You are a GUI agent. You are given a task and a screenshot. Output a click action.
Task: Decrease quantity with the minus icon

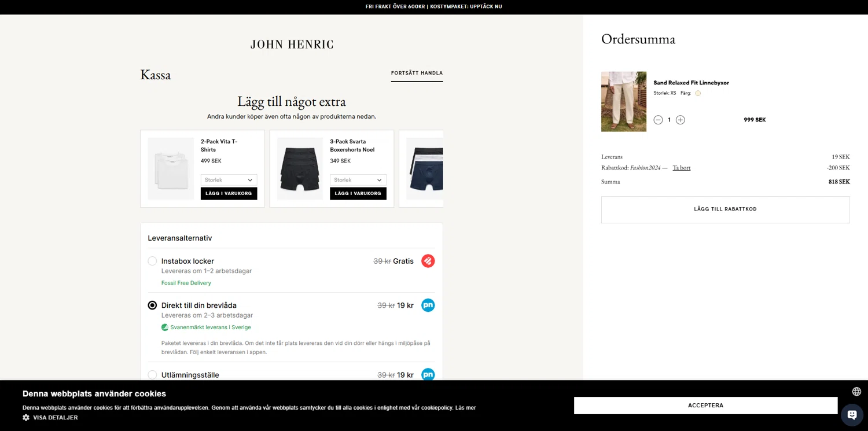pyautogui.click(x=658, y=120)
